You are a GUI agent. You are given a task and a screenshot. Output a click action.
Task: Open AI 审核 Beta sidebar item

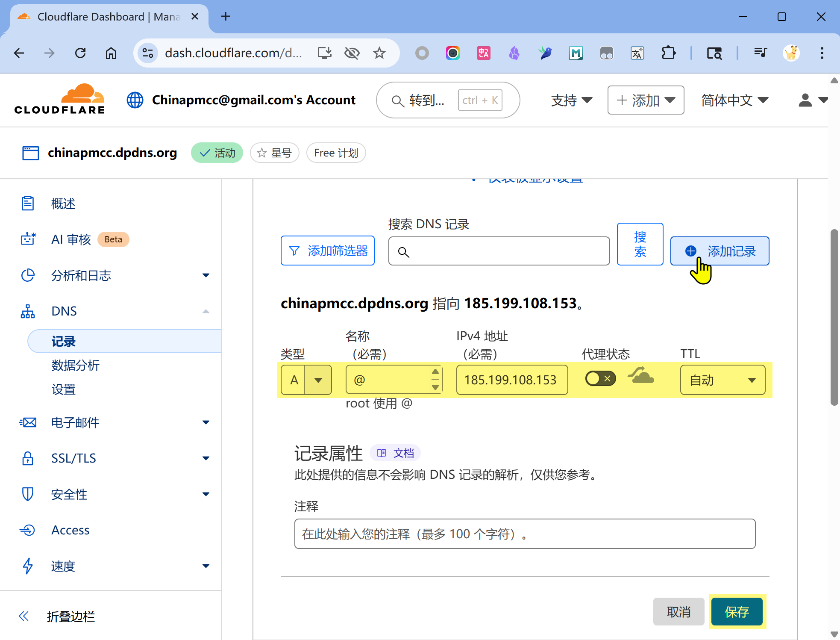(x=71, y=239)
